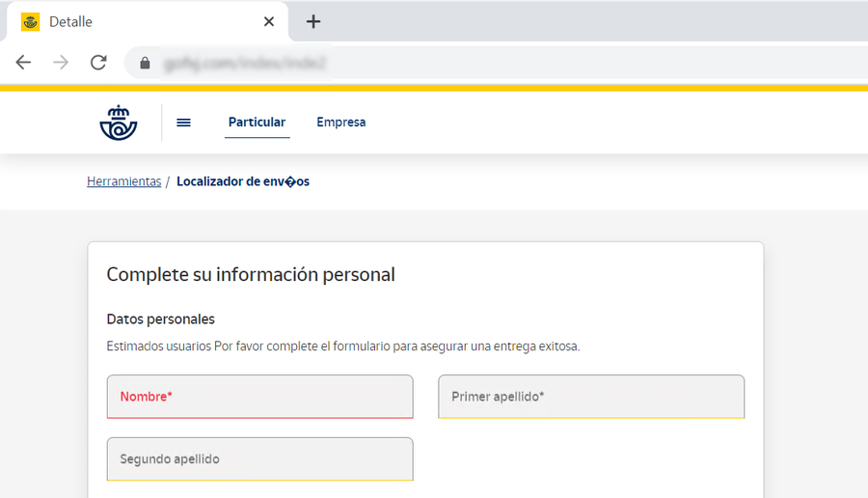Click the padlock site info icon

[x=146, y=63]
